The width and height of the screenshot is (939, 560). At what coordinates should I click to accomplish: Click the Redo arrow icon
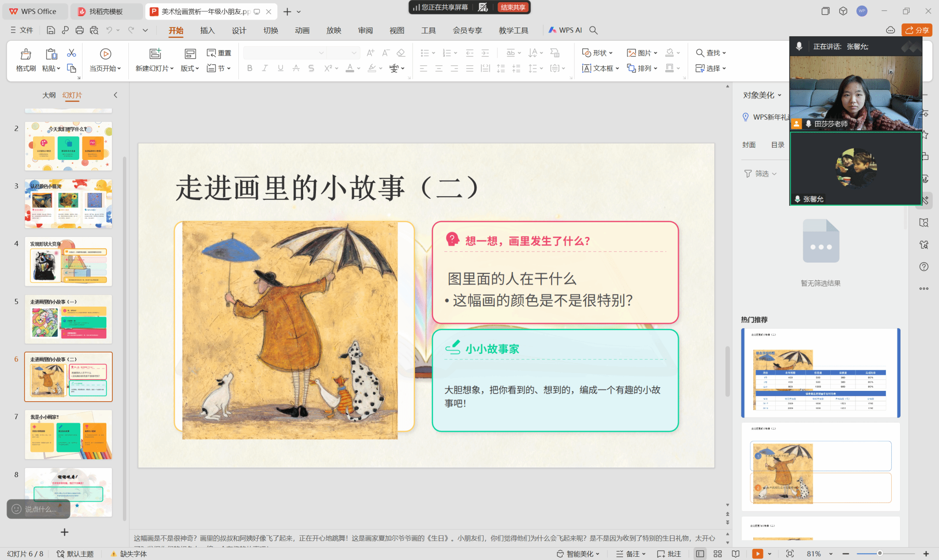coord(131,30)
